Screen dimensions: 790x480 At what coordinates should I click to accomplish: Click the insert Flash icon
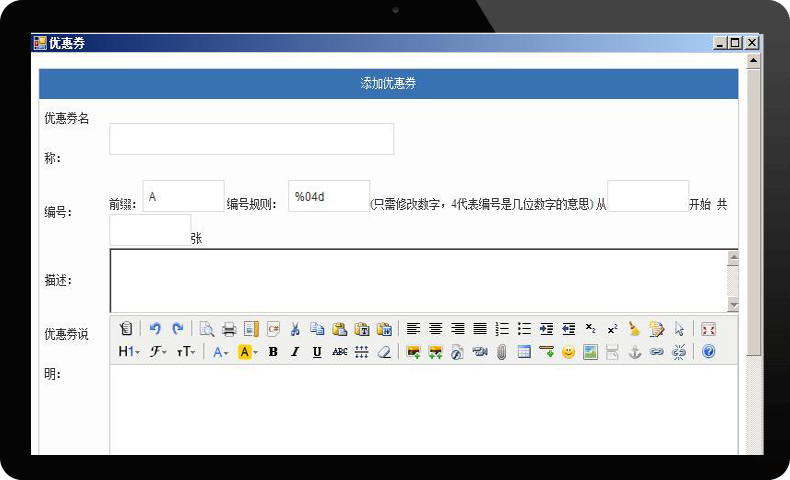pos(457,352)
